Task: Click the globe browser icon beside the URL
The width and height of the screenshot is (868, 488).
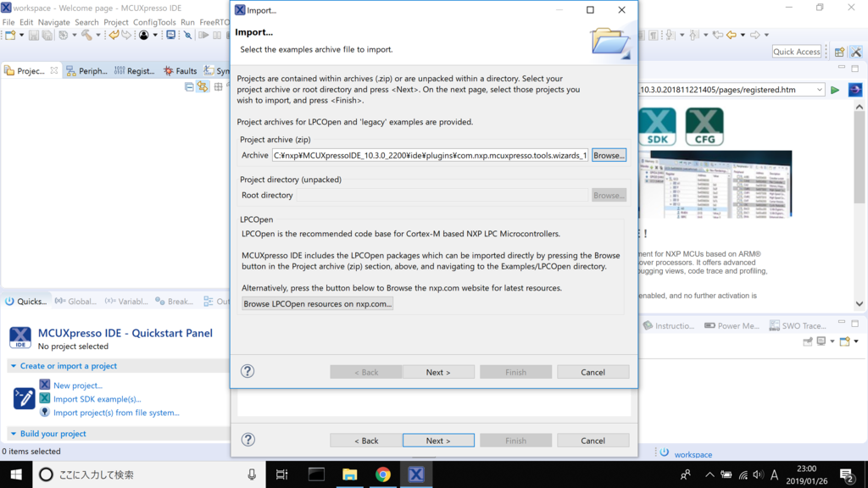Action: [x=855, y=90]
